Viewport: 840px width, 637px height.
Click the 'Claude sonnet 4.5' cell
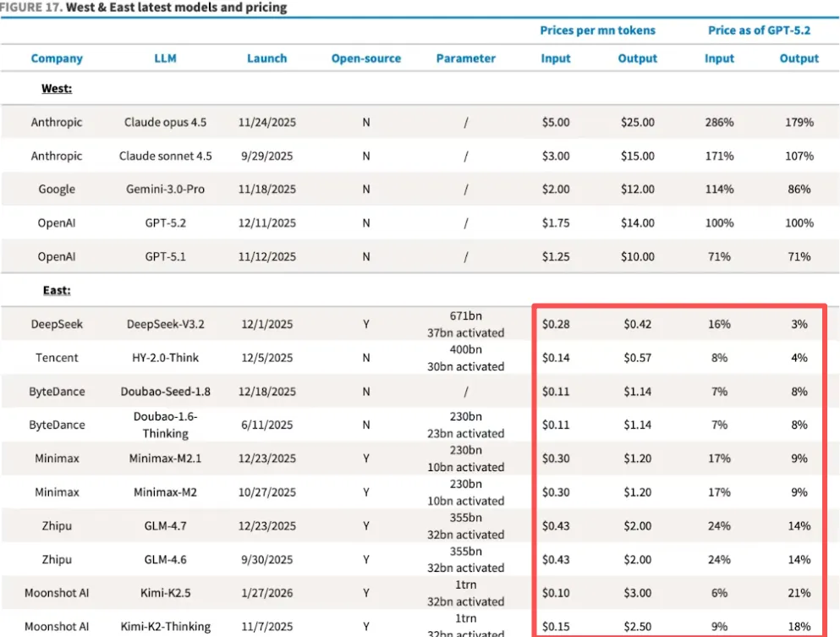click(x=165, y=156)
